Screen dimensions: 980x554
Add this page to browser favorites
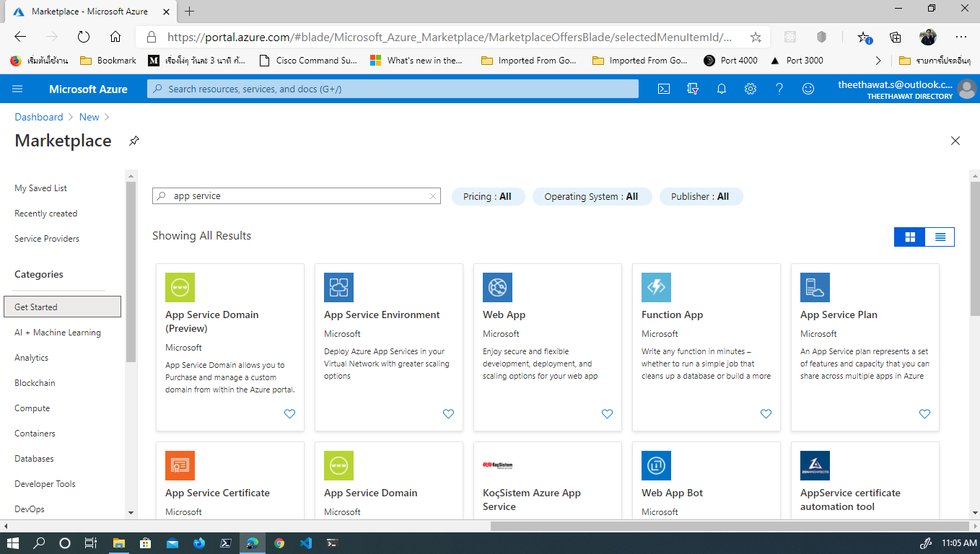point(756,37)
